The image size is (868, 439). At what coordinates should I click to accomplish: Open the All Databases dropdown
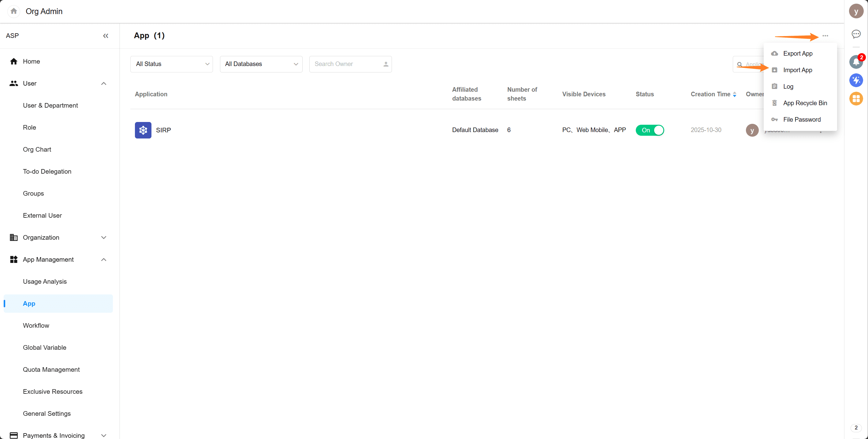coord(261,64)
